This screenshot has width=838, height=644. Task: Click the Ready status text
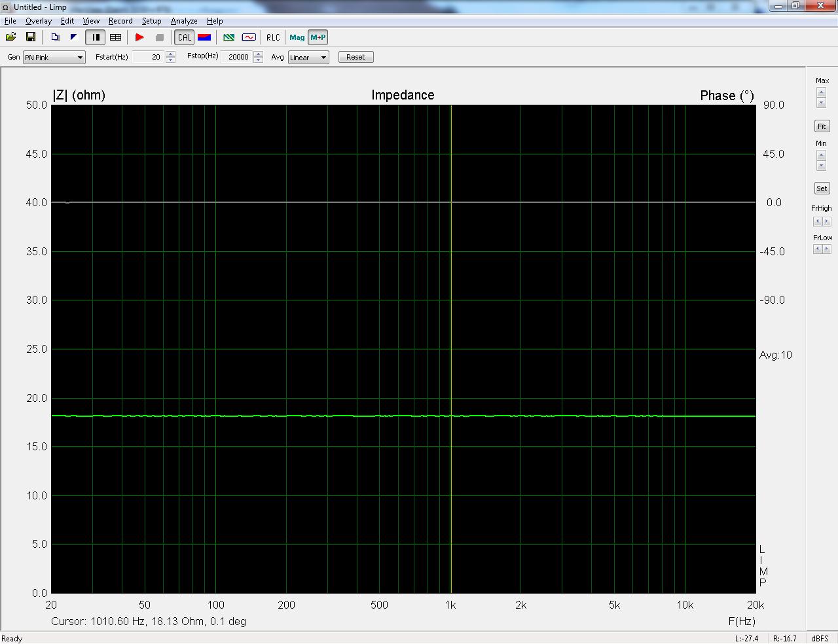click(x=12, y=639)
